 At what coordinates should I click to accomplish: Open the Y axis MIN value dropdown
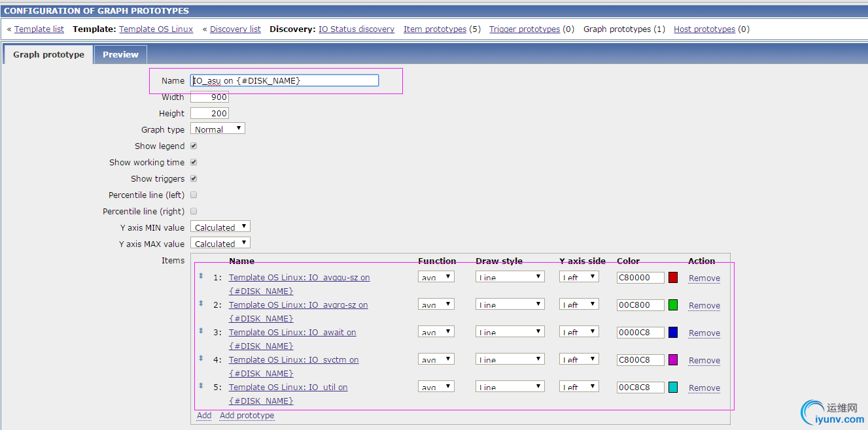(220, 227)
